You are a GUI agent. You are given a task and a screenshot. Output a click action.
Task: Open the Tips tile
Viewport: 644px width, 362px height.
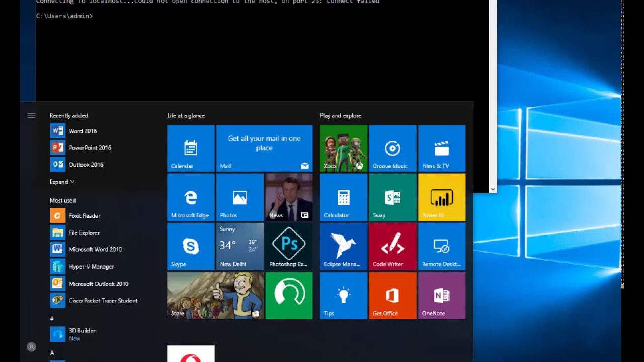344,296
